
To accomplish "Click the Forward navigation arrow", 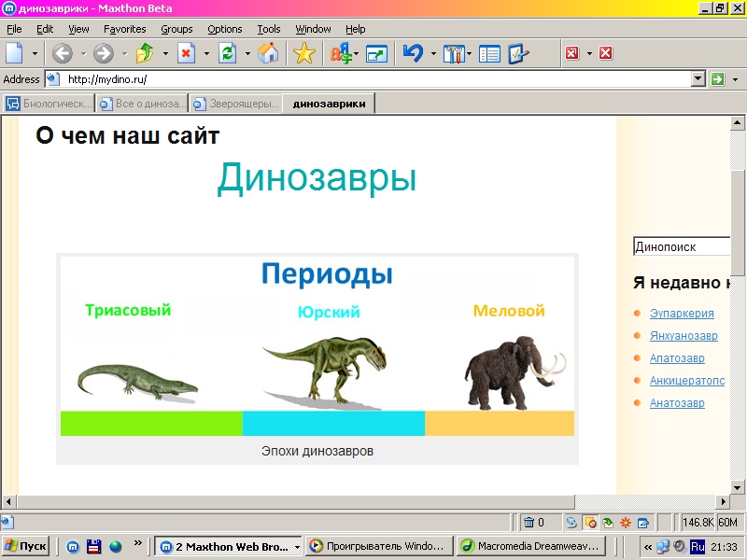I will [x=103, y=53].
